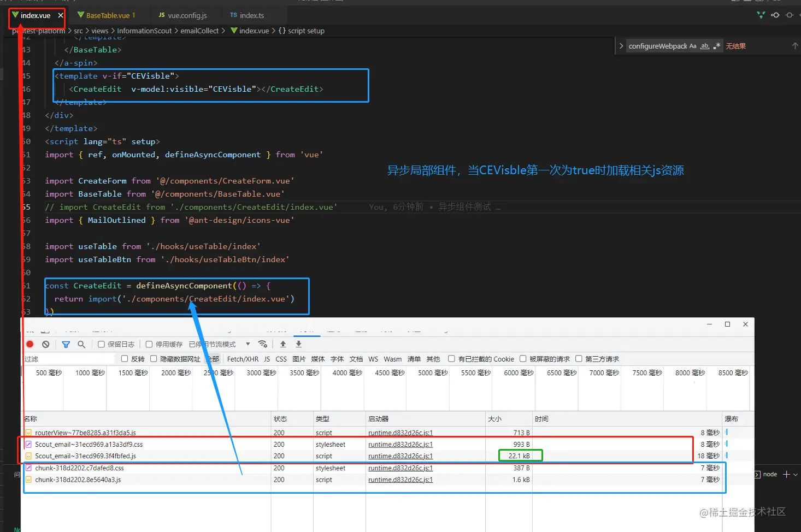Toggle Match Case (Aa) in find widget
Image resolution: width=801 pixels, height=532 pixels.
point(693,46)
